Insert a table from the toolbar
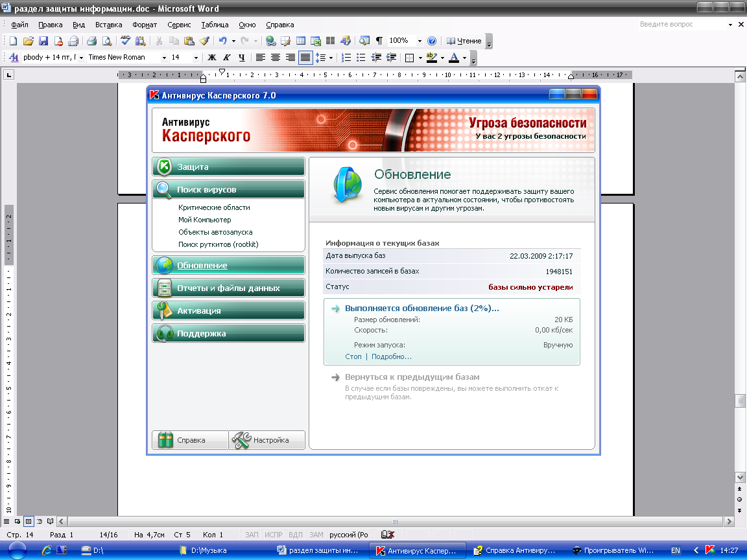 point(301,41)
